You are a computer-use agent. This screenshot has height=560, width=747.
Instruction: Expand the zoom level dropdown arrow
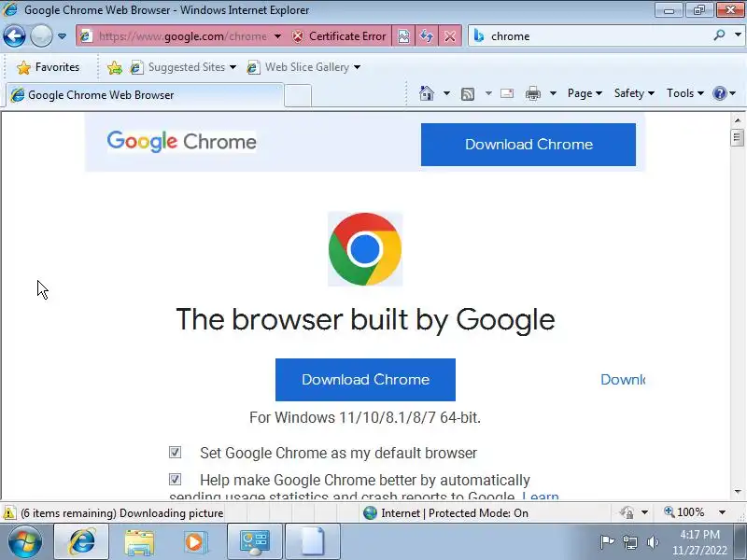[722, 512]
